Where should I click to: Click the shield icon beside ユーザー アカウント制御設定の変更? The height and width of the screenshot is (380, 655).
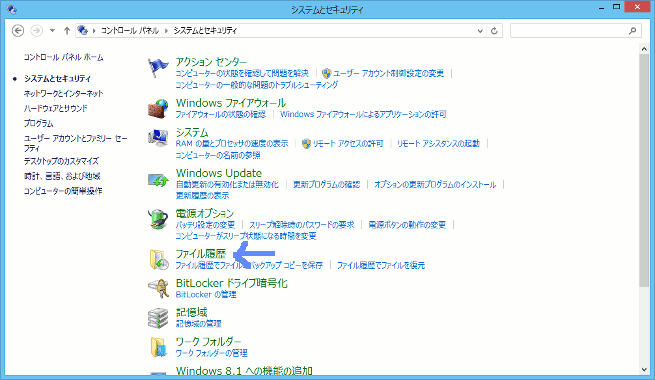click(326, 73)
